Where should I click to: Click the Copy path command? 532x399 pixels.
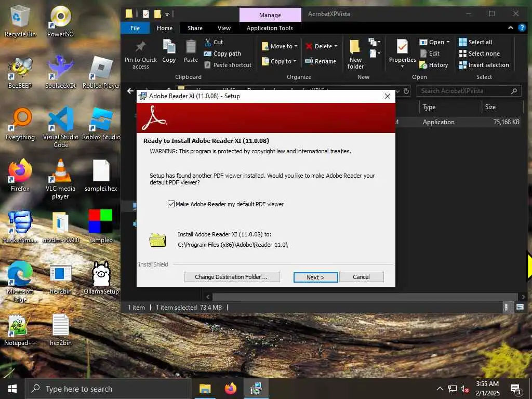pos(222,54)
